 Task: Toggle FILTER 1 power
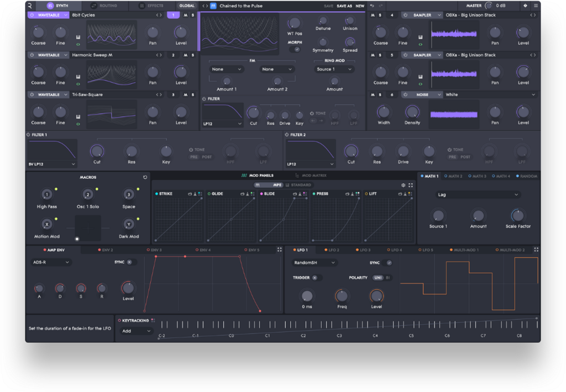(29, 135)
